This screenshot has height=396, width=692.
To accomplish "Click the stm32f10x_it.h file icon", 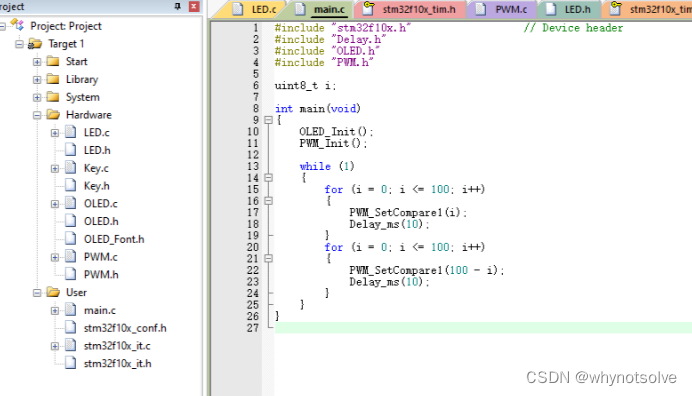I will 71,362.
